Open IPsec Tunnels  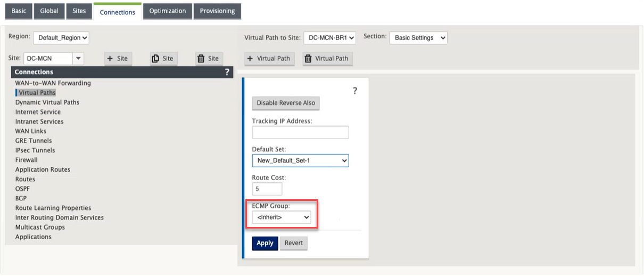point(35,150)
